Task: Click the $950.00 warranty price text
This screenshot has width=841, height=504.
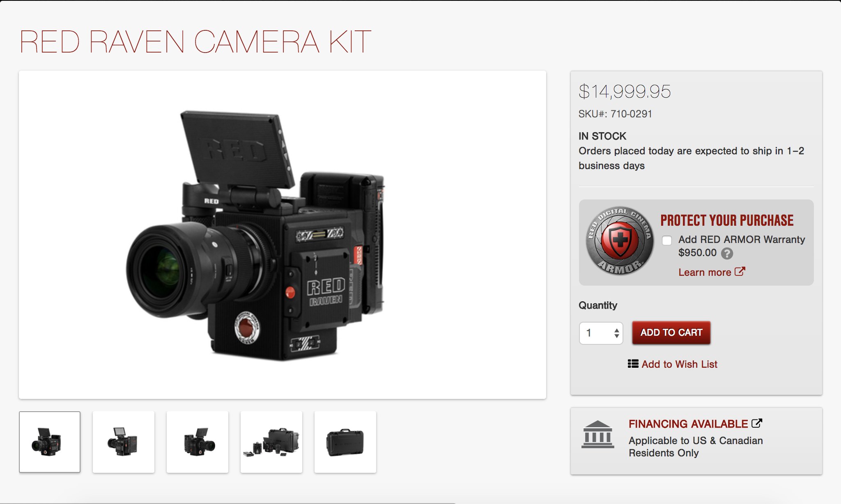Action: pos(697,253)
